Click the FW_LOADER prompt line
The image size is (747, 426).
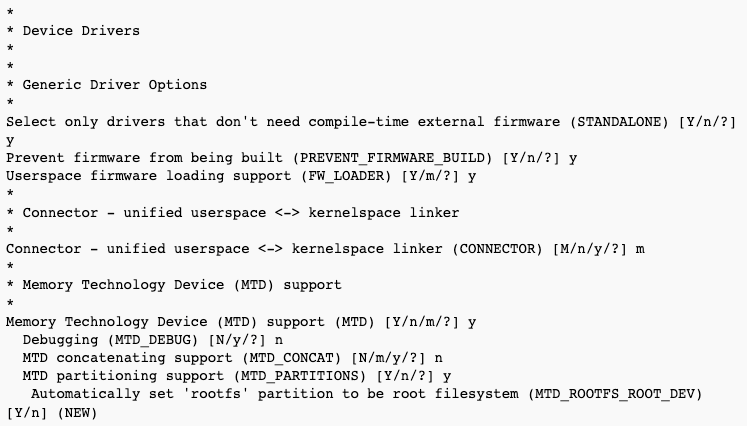[241, 176]
